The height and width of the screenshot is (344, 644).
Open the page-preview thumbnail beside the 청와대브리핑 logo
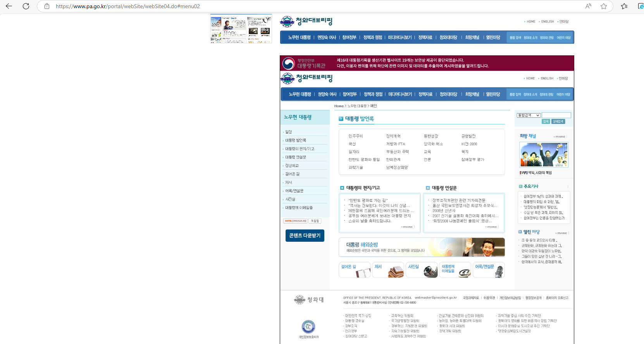tap(241, 29)
